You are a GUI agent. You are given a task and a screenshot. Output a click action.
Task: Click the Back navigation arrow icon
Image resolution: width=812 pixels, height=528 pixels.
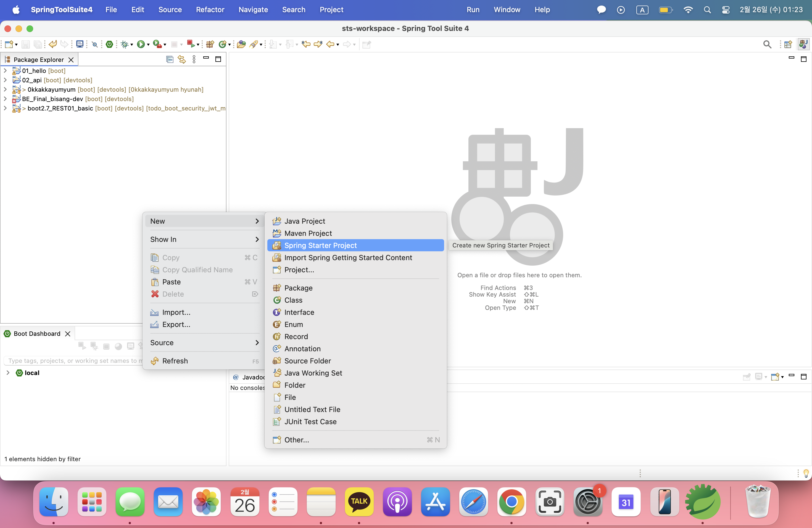coord(330,44)
